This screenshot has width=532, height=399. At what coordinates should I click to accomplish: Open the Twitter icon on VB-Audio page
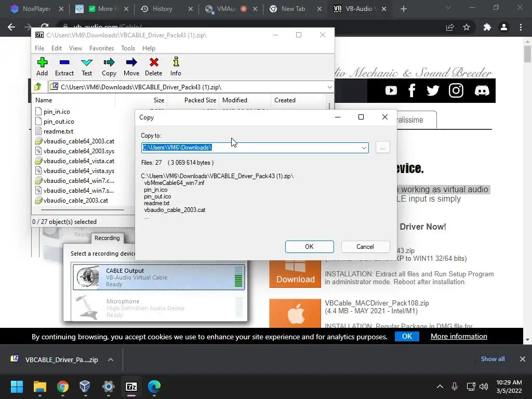433,90
